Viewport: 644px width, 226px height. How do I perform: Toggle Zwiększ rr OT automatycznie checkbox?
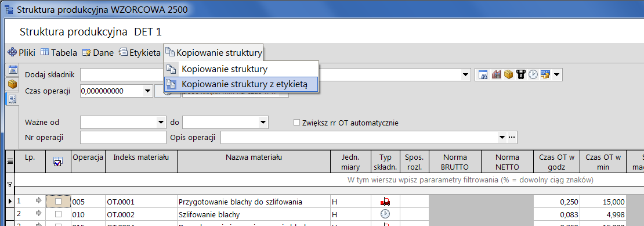(296, 123)
